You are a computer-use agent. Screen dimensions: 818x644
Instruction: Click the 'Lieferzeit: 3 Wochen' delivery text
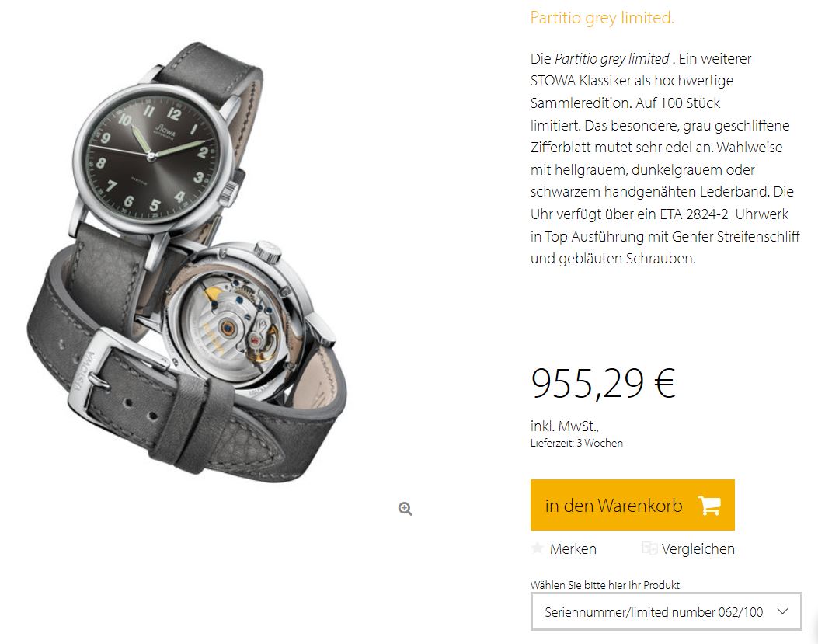click(x=576, y=443)
